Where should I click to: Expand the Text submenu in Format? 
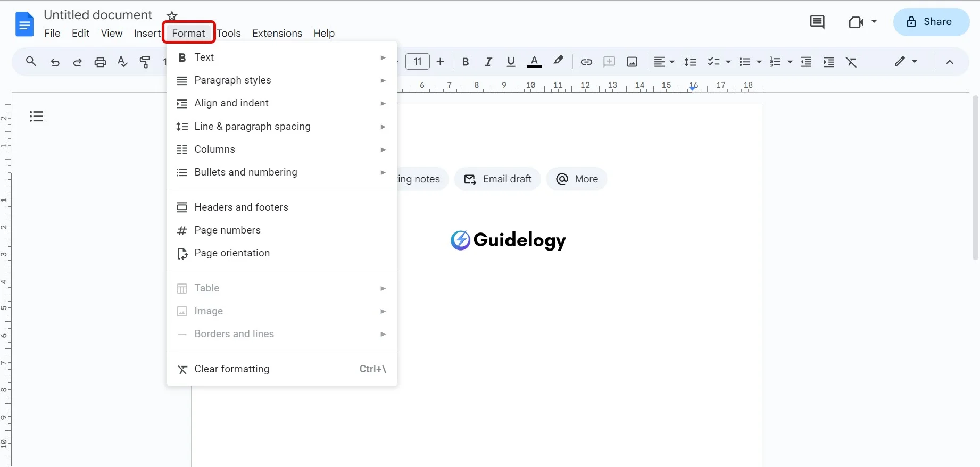[x=282, y=57]
